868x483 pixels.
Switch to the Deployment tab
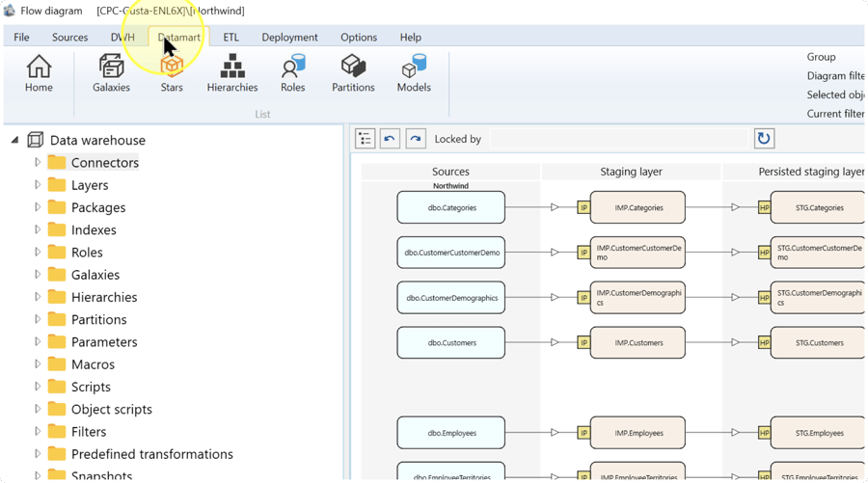pos(289,37)
